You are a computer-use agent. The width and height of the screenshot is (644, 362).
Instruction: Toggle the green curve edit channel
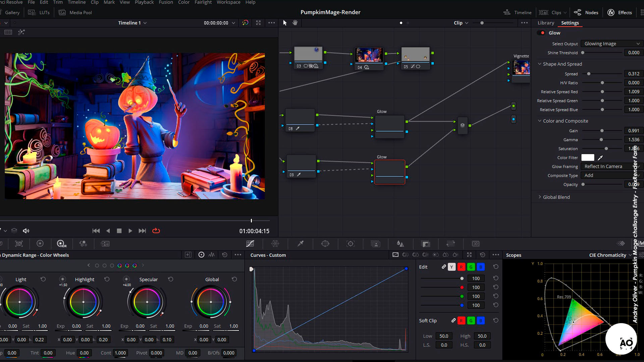pos(471,267)
